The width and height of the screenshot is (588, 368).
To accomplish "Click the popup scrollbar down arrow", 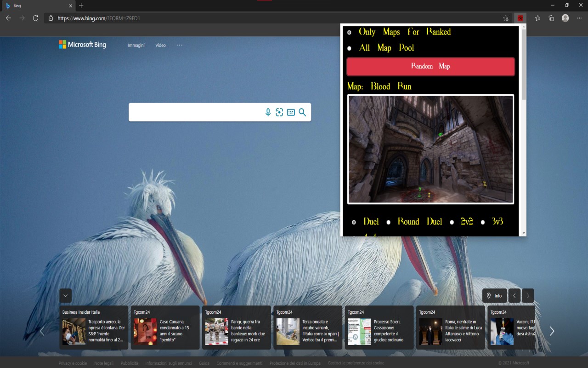I will (524, 233).
